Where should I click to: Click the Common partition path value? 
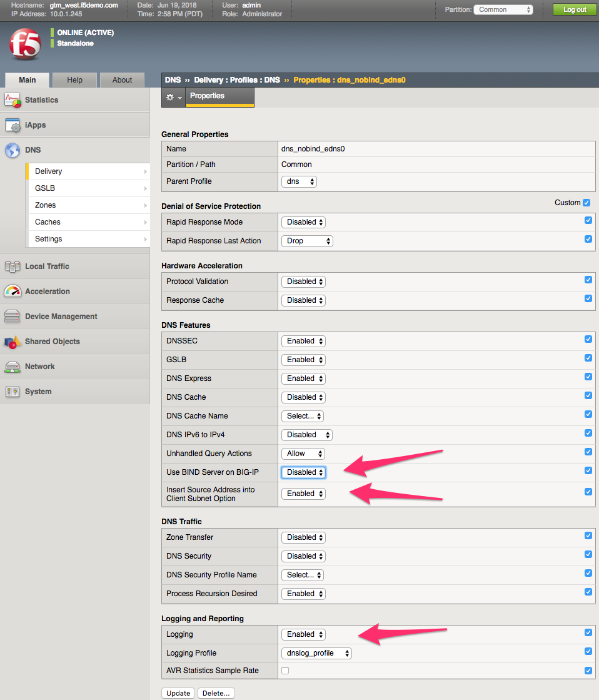click(296, 165)
